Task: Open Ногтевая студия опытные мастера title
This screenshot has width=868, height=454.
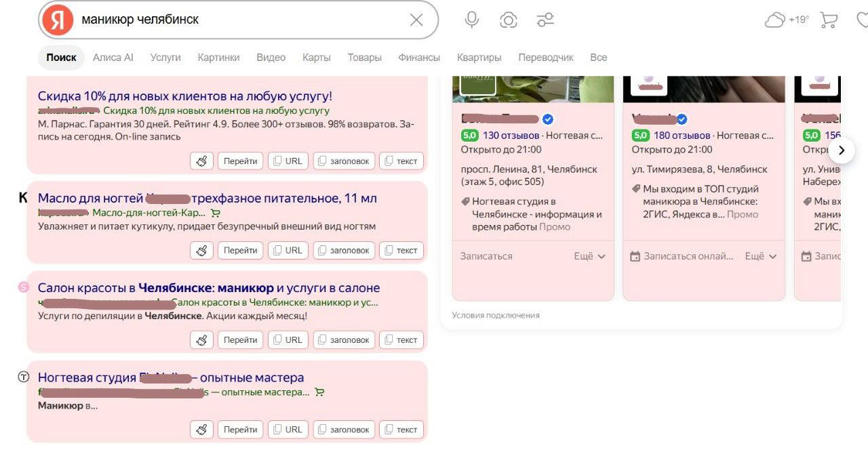Action: [x=171, y=377]
